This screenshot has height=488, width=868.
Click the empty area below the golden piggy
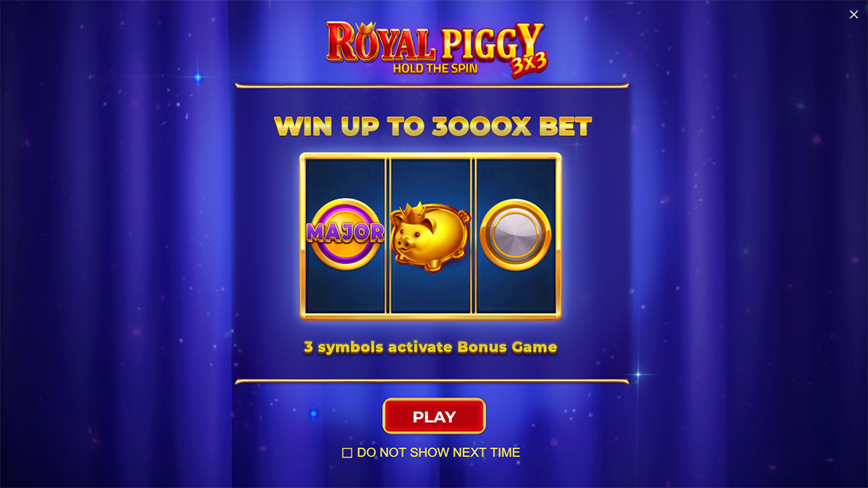(431, 293)
